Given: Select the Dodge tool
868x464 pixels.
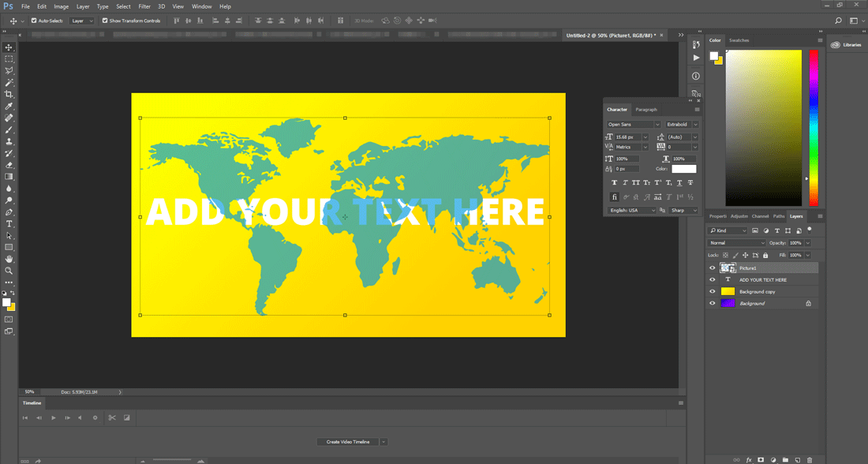Looking at the screenshot, I should click(x=9, y=200).
